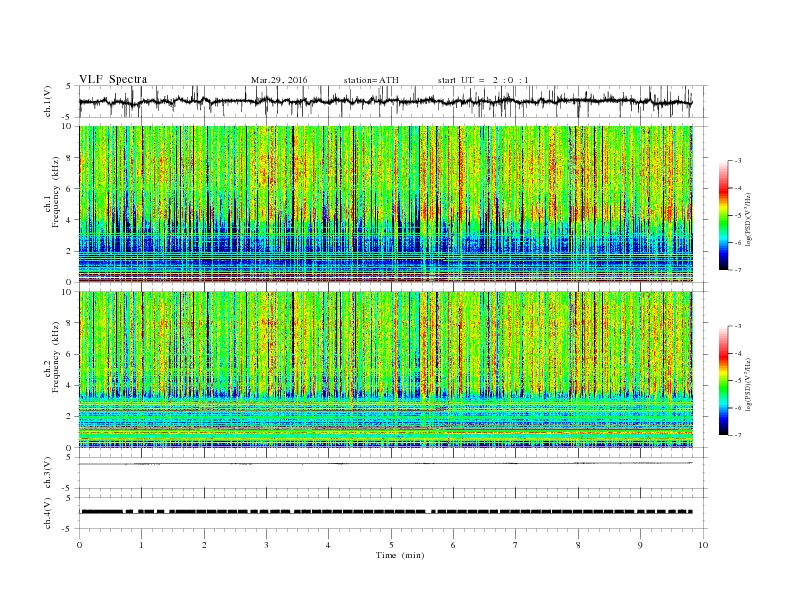Screen dimensions: 792x612
Task: Click the time axis tick label '8'
Action: pyautogui.click(x=578, y=545)
